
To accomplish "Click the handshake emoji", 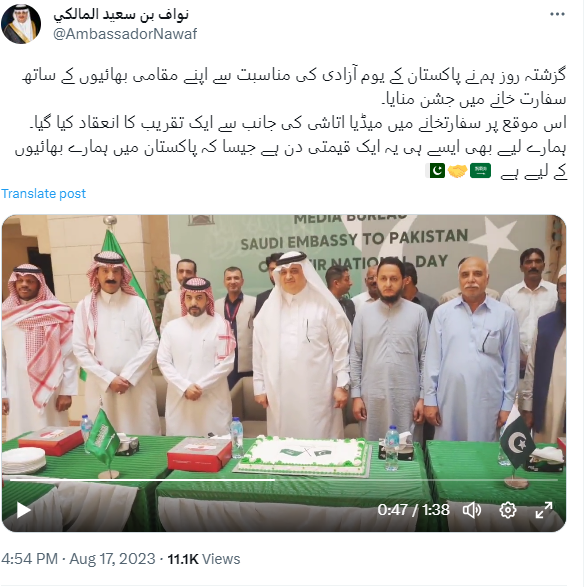I will tap(458, 171).
